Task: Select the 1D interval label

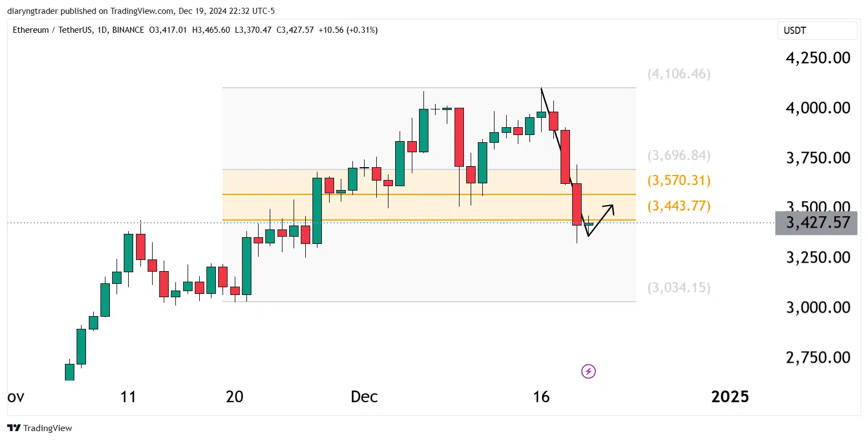Action: click(x=102, y=30)
